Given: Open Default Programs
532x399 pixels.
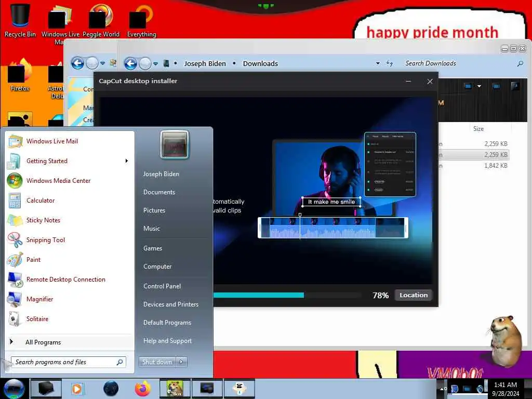Looking at the screenshot, I should pyautogui.click(x=167, y=323).
